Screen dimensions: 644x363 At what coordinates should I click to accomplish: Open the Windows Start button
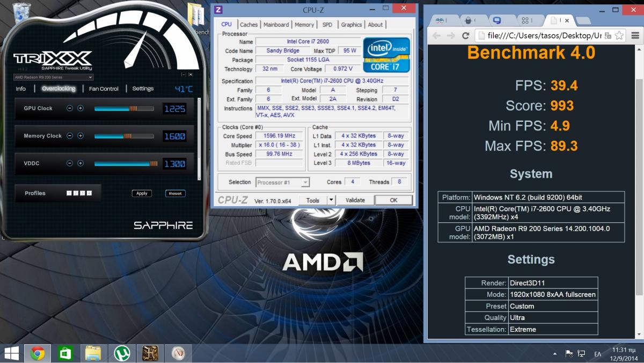[11, 353]
